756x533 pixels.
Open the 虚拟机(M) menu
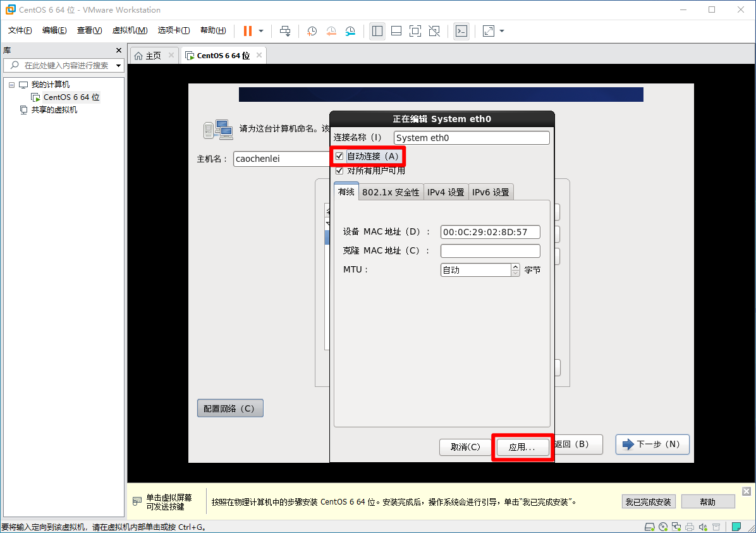(130, 30)
